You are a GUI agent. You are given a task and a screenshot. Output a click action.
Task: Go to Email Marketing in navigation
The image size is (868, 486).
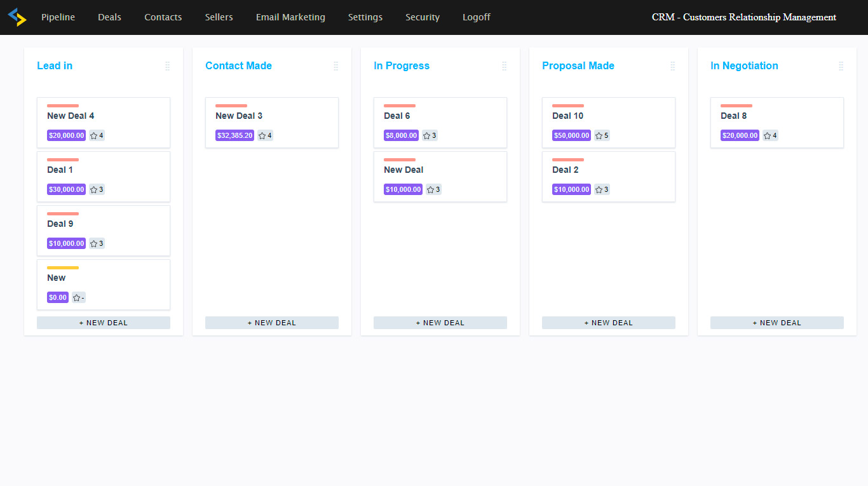(x=290, y=17)
